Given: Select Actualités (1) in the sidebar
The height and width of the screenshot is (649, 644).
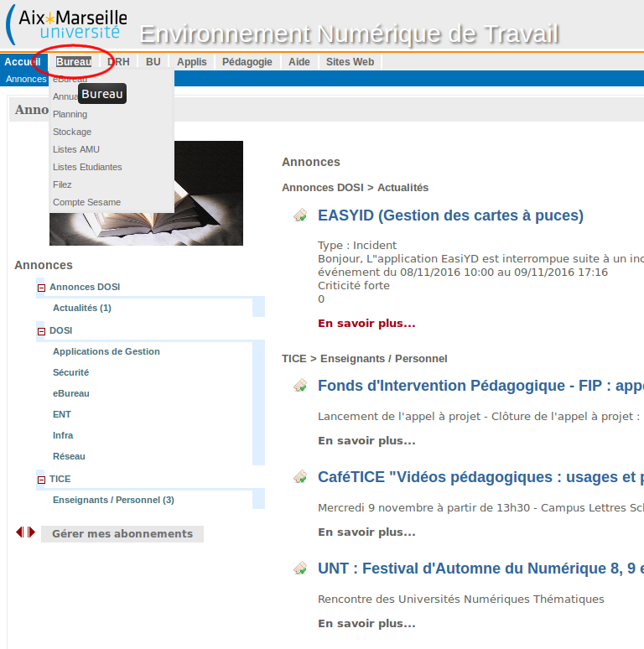Looking at the screenshot, I should point(82,308).
